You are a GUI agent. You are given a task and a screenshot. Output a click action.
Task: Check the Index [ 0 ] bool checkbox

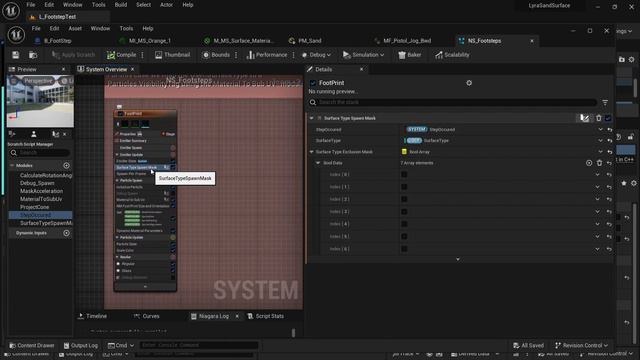pos(404,175)
